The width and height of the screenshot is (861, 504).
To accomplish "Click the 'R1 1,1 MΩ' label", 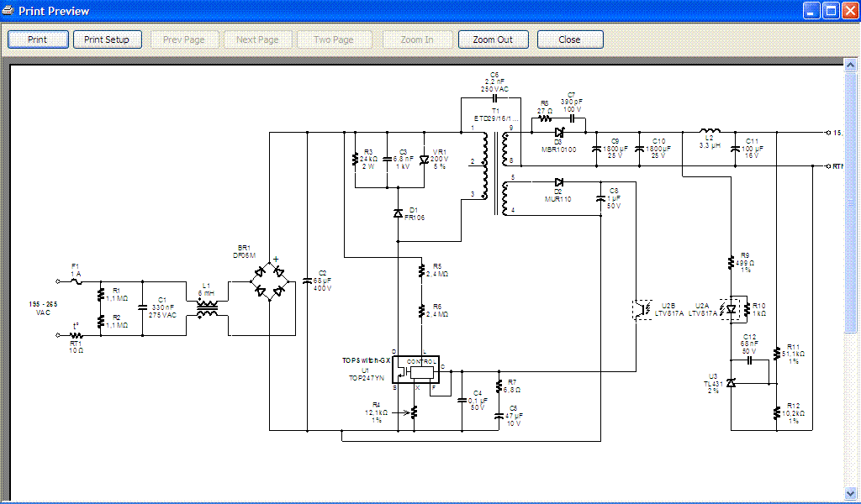I will pos(116,295).
